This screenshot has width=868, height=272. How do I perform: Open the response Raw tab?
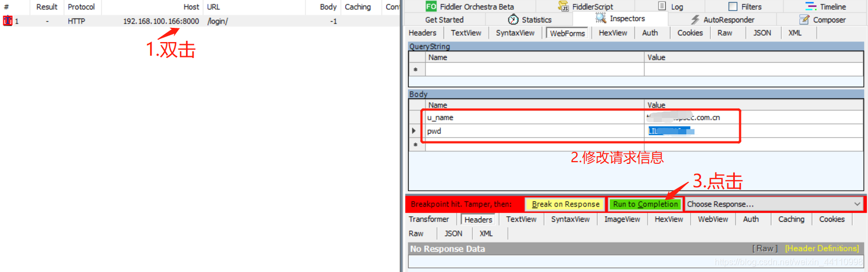416,233
